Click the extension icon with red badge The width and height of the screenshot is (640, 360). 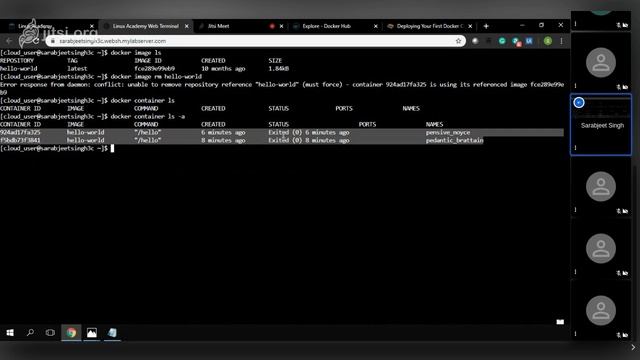pyautogui.click(x=516, y=42)
